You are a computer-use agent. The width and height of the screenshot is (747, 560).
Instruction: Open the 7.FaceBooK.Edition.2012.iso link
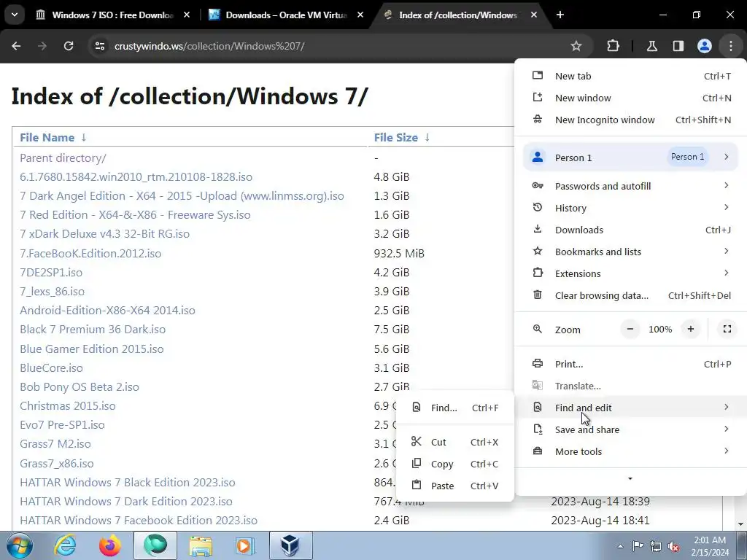click(x=90, y=253)
